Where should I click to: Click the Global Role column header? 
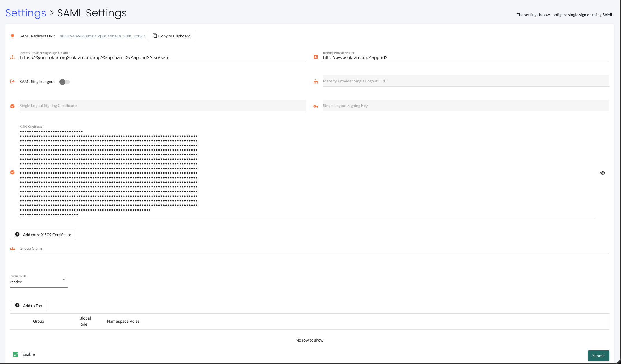pos(85,321)
